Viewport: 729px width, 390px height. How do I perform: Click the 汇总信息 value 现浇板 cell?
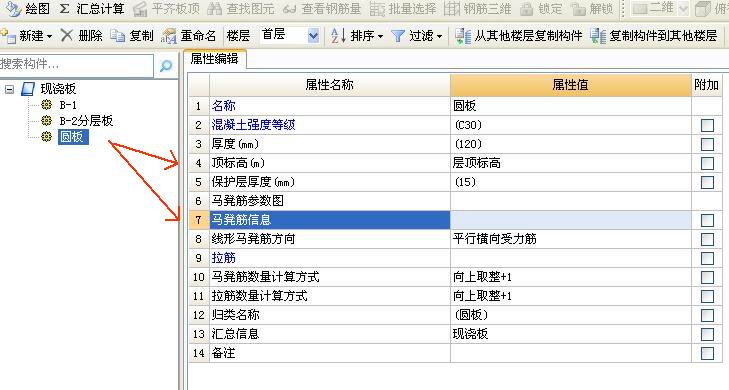coord(570,334)
